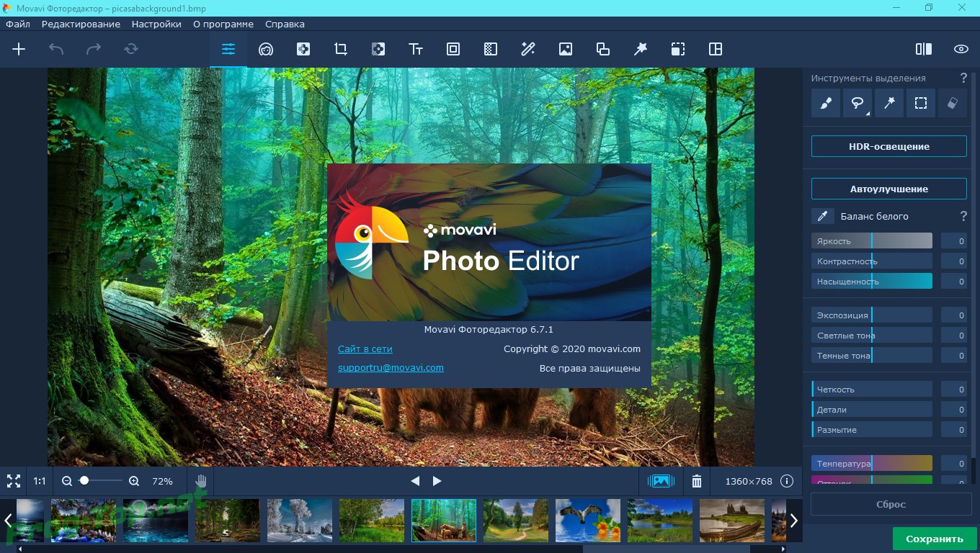Toggle the filmstrip panel visibility
Image resolution: width=980 pixels, height=553 pixels.
pos(661,481)
